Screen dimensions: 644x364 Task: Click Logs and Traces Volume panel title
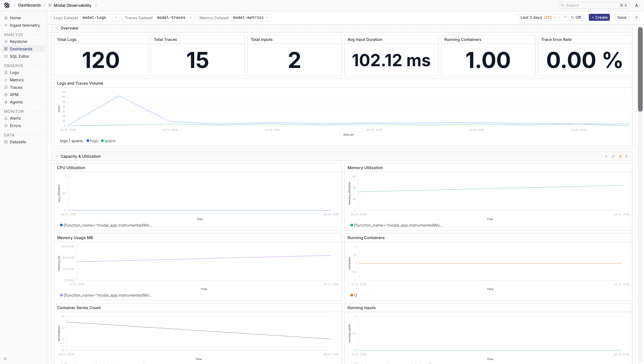[x=80, y=83]
